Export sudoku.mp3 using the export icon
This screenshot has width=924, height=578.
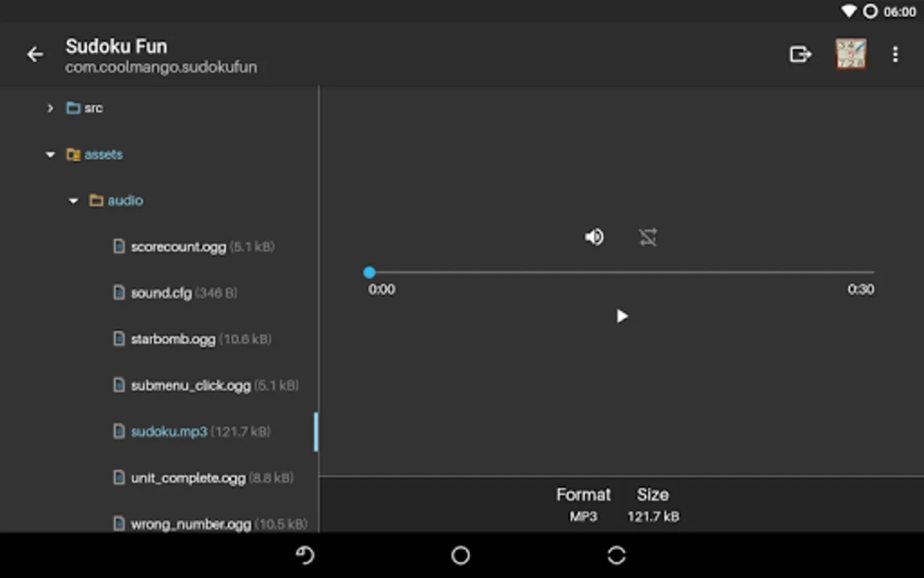pyautogui.click(x=800, y=54)
